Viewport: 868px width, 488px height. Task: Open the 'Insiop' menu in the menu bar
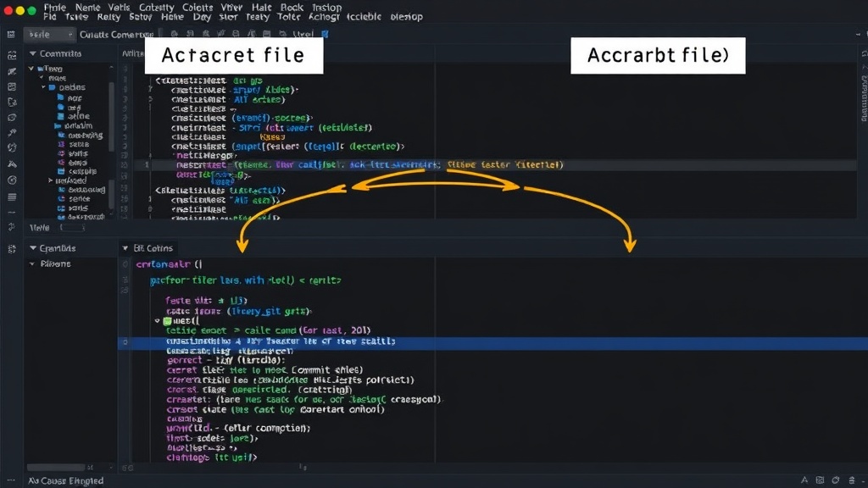point(326,7)
